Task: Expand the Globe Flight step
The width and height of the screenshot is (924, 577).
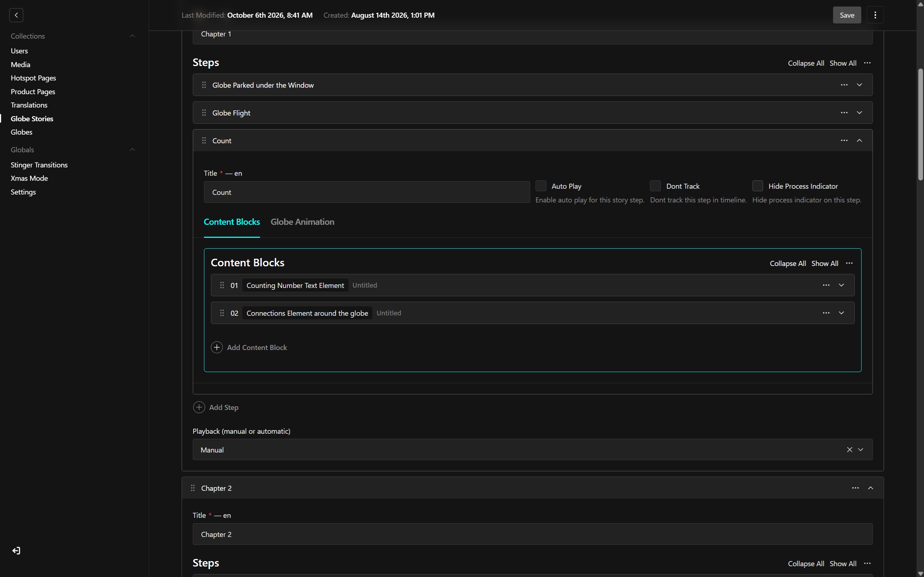Action: (859, 113)
